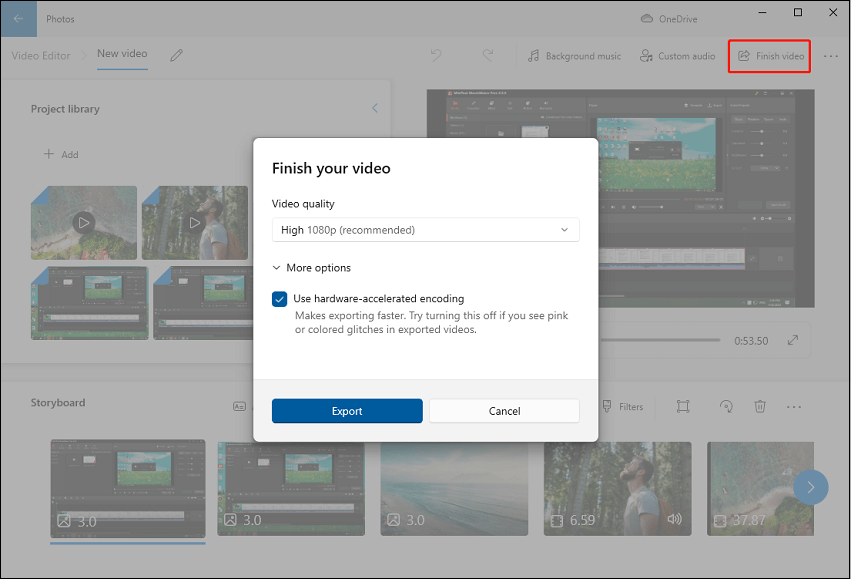Open Background music options
This screenshot has width=851, height=579.
574,56
